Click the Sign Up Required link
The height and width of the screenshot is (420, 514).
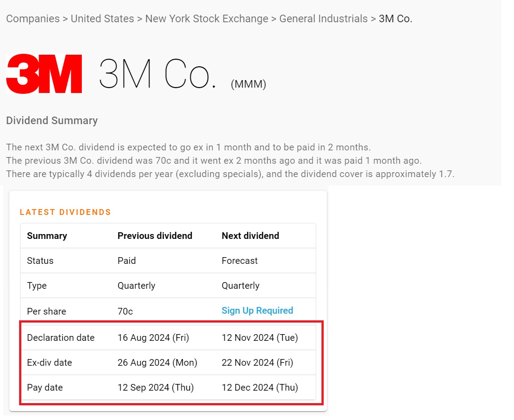point(257,311)
